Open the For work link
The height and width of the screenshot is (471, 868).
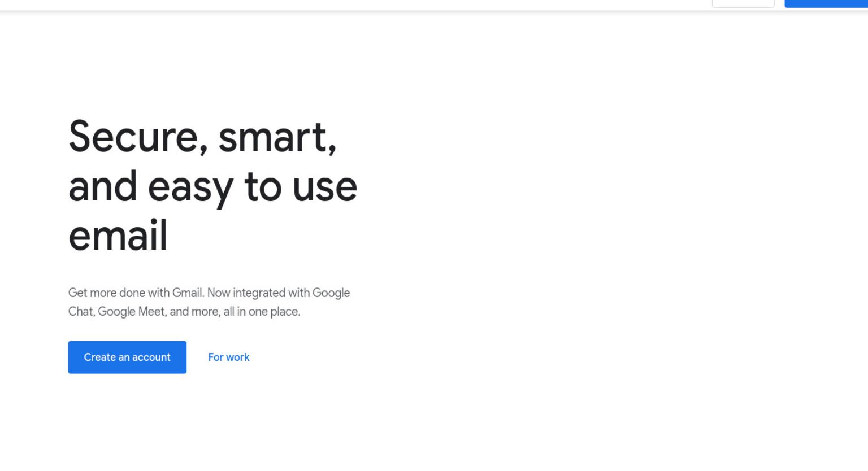pos(229,357)
